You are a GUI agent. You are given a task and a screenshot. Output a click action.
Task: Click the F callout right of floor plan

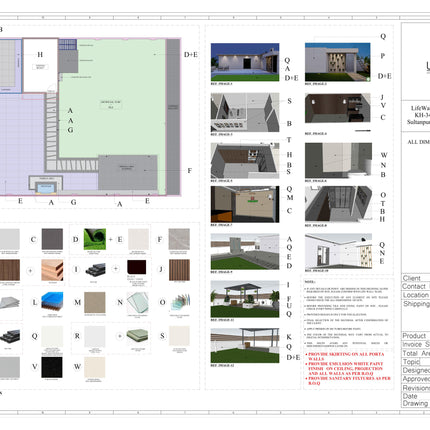[x=189, y=171]
